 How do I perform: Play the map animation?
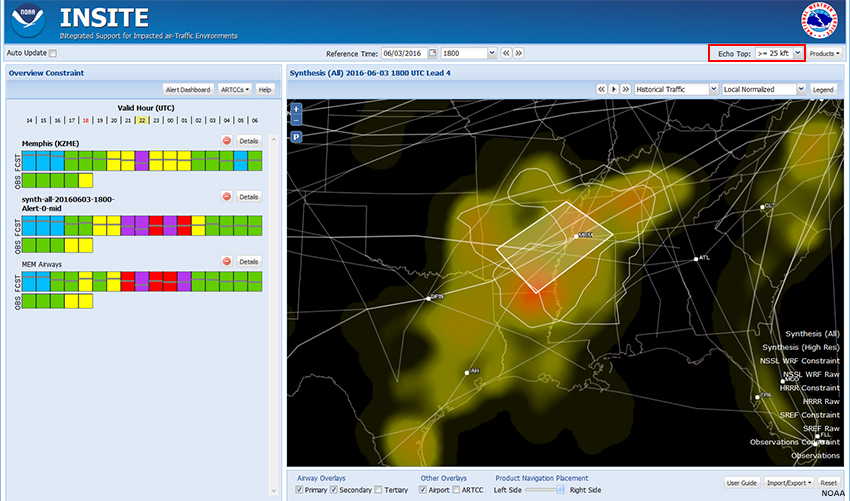point(614,89)
